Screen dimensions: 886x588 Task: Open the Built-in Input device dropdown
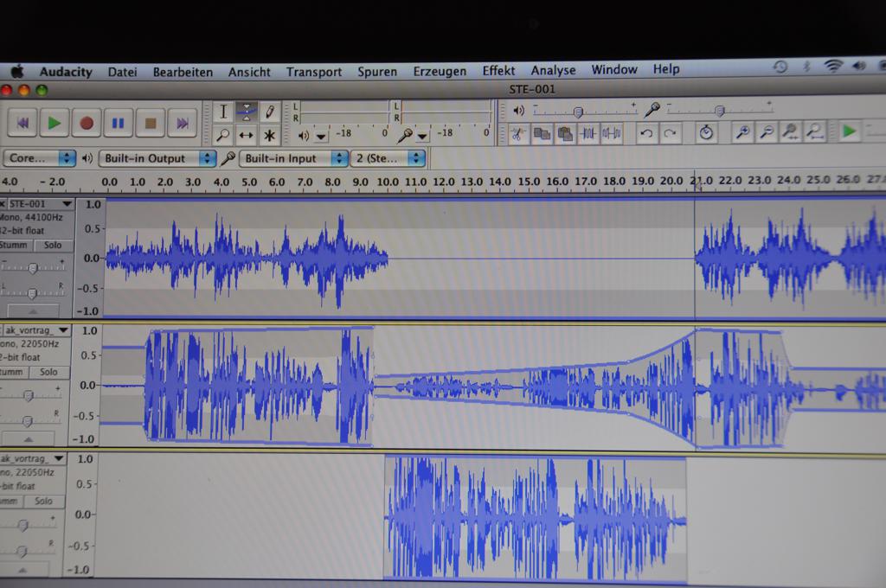[x=293, y=158]
